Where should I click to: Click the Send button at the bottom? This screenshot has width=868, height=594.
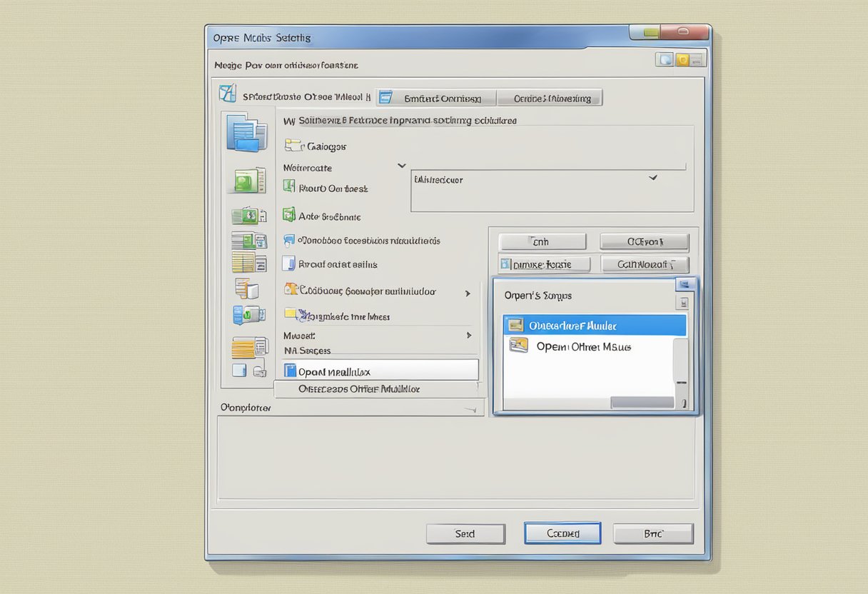[465, 533]
